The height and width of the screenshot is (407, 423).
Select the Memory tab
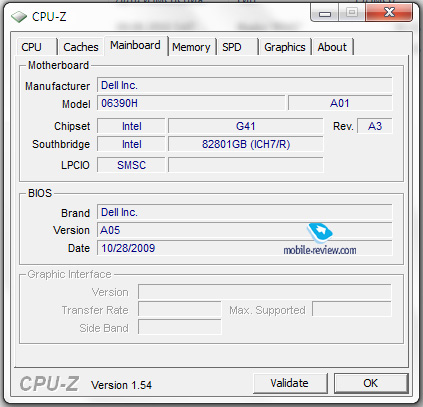tap(191, 47)
